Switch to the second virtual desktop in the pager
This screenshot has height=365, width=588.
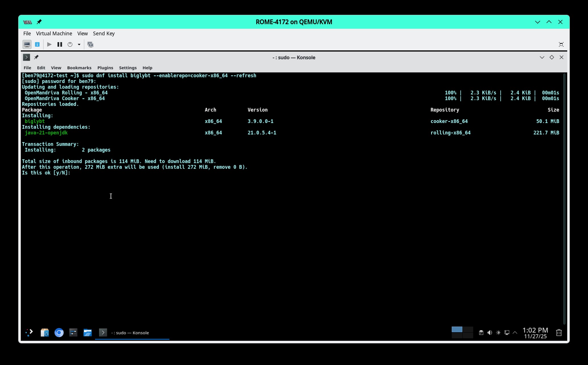point(468,329)
